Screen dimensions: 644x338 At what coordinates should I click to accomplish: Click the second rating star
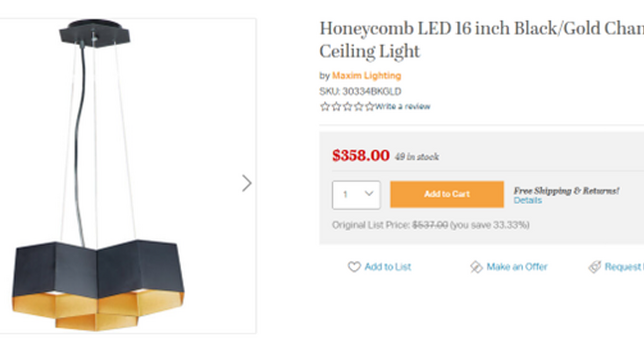(x=335, y=106)
